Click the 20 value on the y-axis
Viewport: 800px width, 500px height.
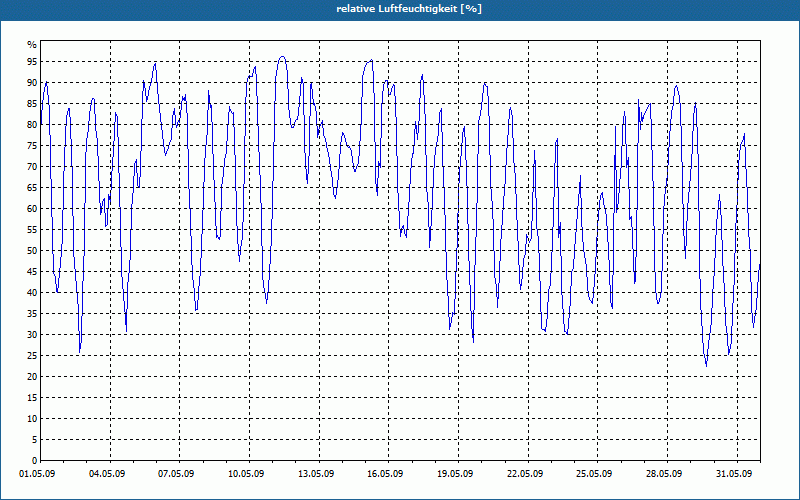[32, 377]
